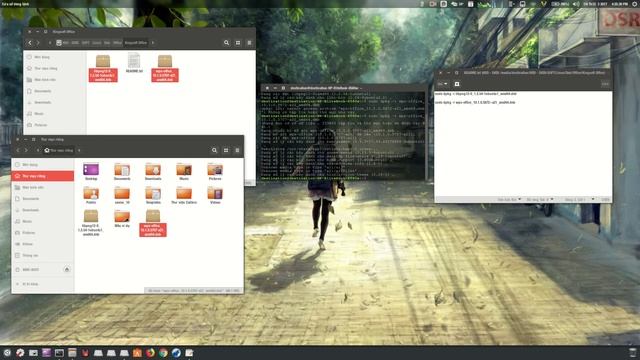The image size is (640, 360).
Task: Open Pictures in Home window sidebar
Action: 43,233
